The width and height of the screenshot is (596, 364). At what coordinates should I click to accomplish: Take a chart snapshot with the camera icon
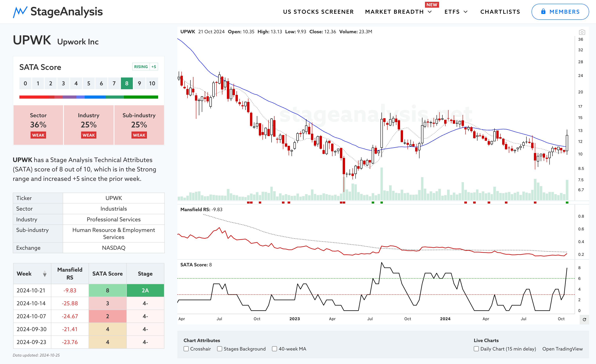[x=582, y=32]
